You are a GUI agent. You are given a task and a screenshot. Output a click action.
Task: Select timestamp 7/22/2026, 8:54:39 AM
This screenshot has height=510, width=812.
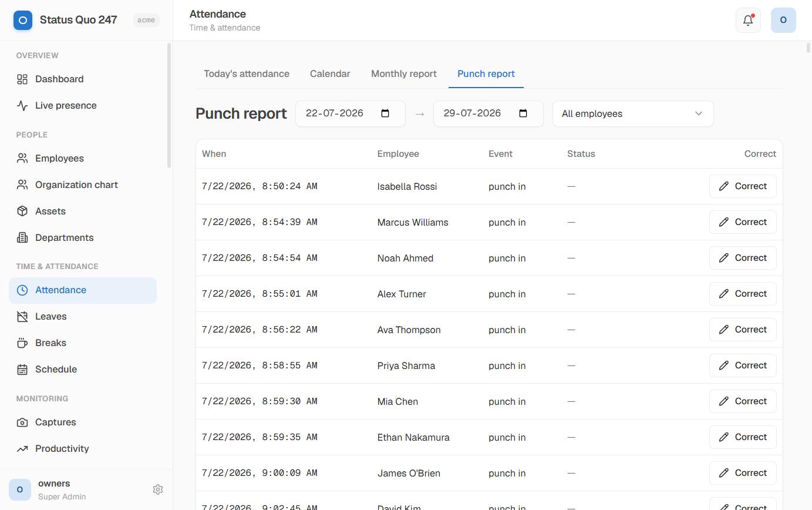point(260,222)
